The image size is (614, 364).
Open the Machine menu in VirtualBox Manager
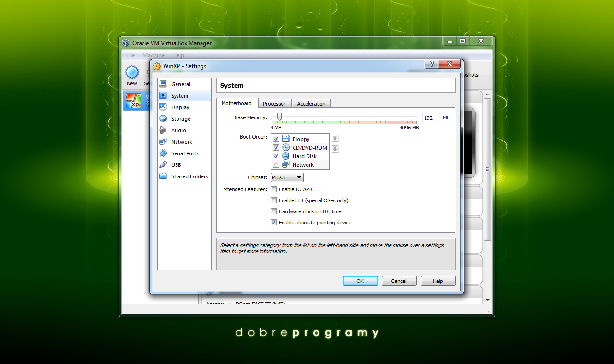coord(153,55)
